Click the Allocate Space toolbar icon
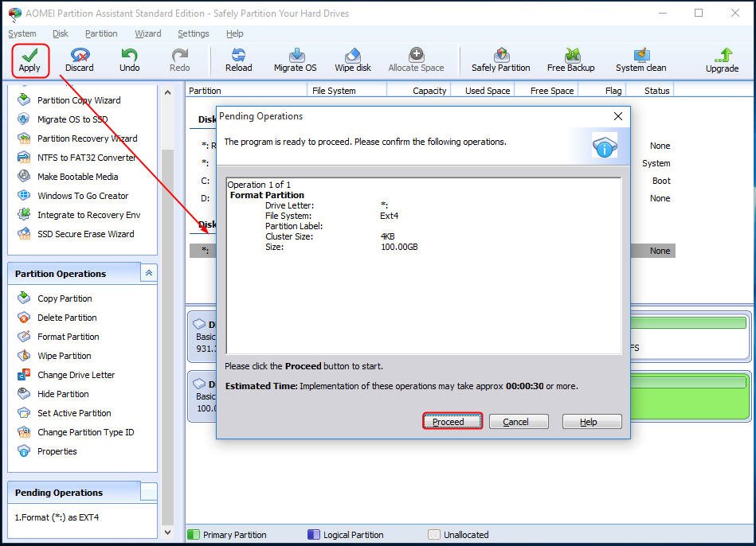 pyautogui.click(x=416, y=60)
